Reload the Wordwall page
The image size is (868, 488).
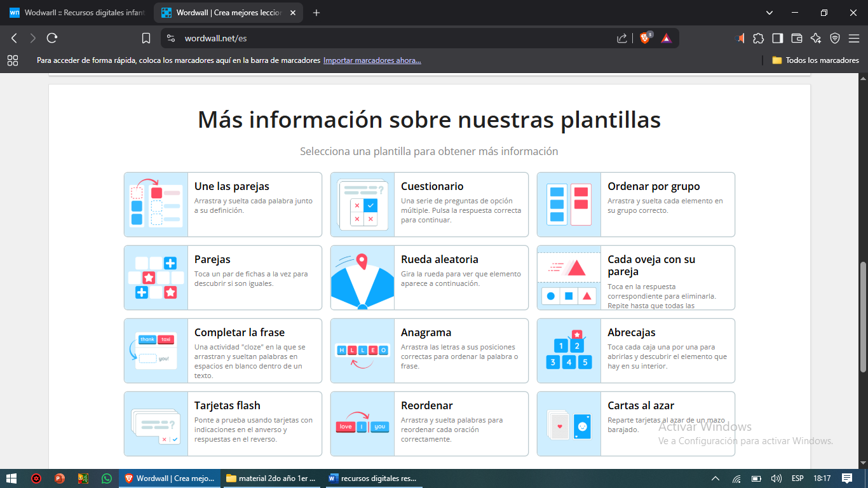[52, 37]
